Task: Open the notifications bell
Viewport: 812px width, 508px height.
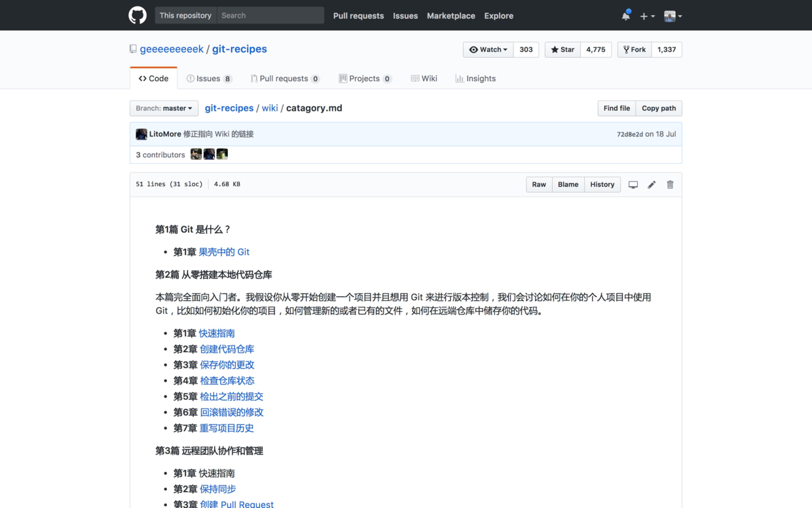Action: point(625,16)
